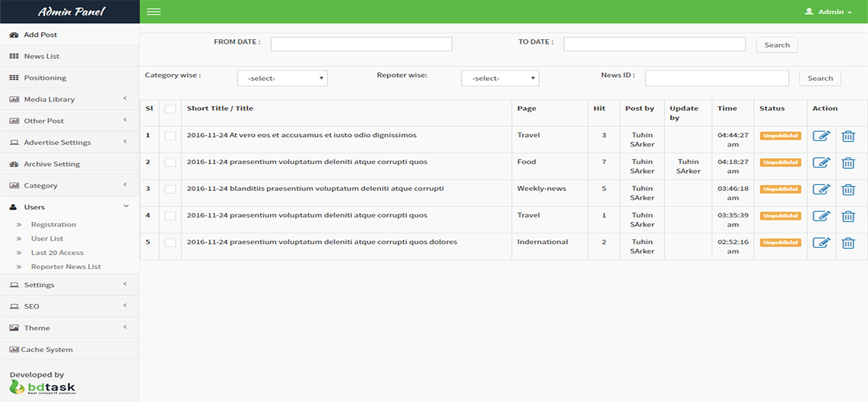Screen dimensions: 868x402
Task: Delete the row 2 Food post
Action: click(848, 163)
